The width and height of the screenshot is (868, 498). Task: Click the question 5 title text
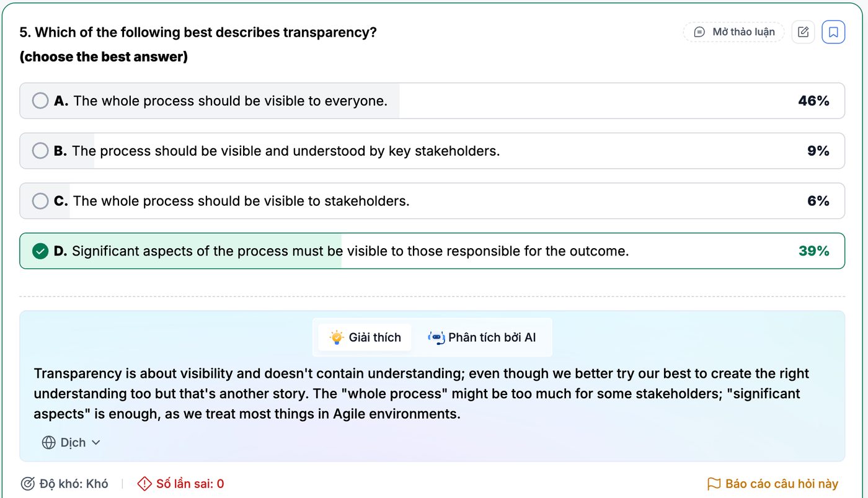coord(198,32)
